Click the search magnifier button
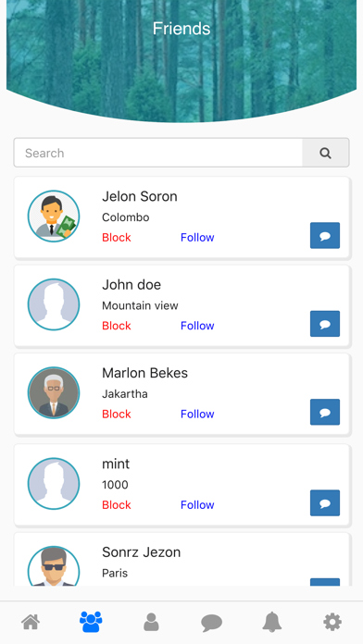The image size is (363, 644). (326, 153)
